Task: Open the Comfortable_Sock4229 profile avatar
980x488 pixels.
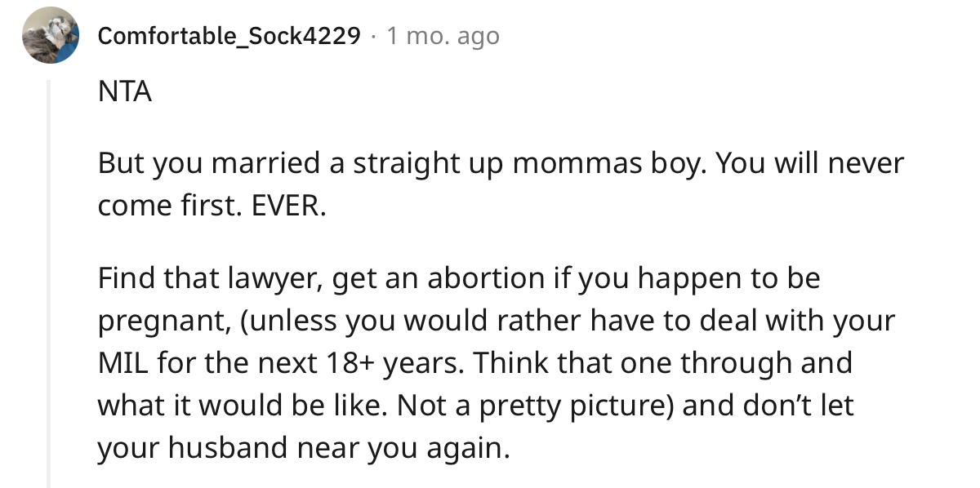Action: tap(51, 36)
